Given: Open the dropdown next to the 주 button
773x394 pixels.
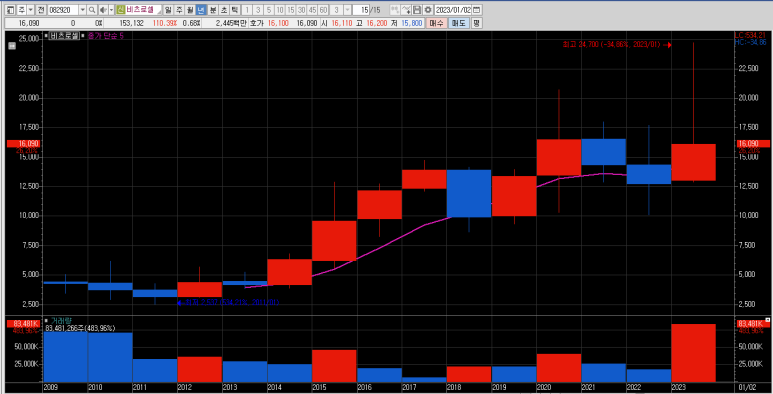Looking at the screenshot, I should tap(31, 10).
